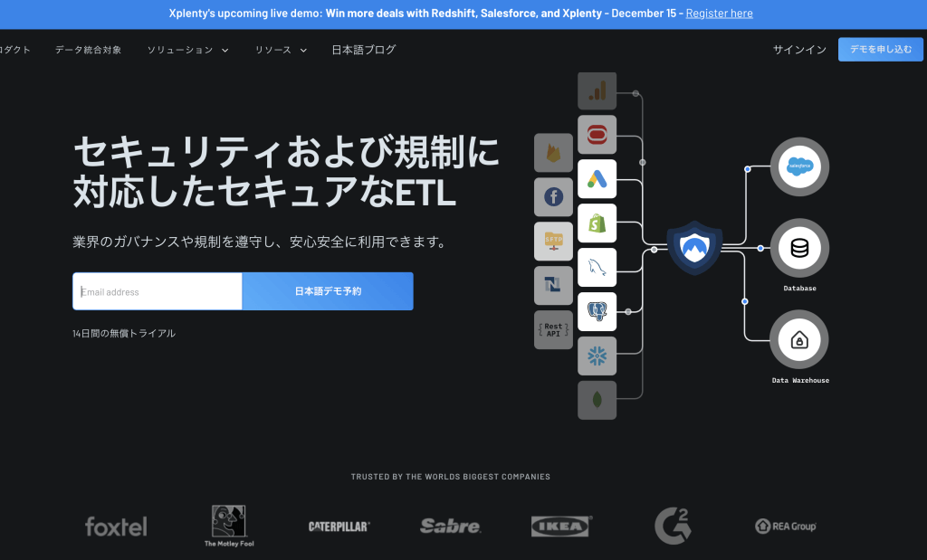Viewport: 927px width, 560px height.
Task: Click the Register here banner link
Action: tap(720, 13)
